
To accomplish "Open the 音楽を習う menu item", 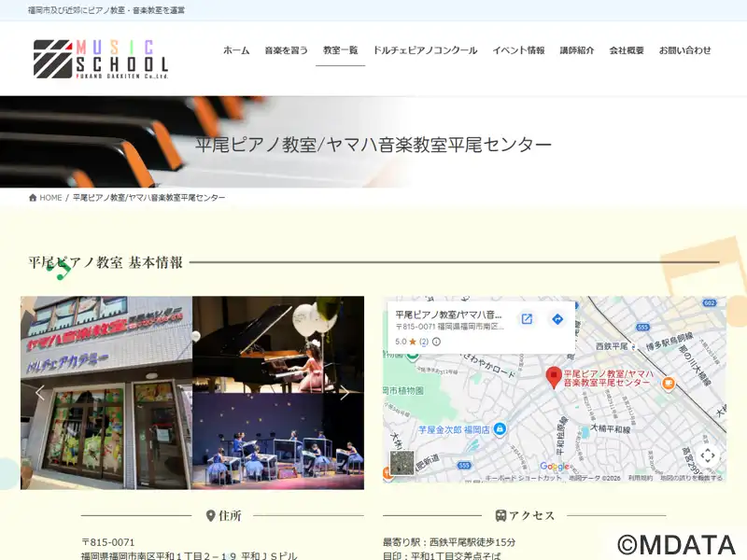I will [287, 50].
